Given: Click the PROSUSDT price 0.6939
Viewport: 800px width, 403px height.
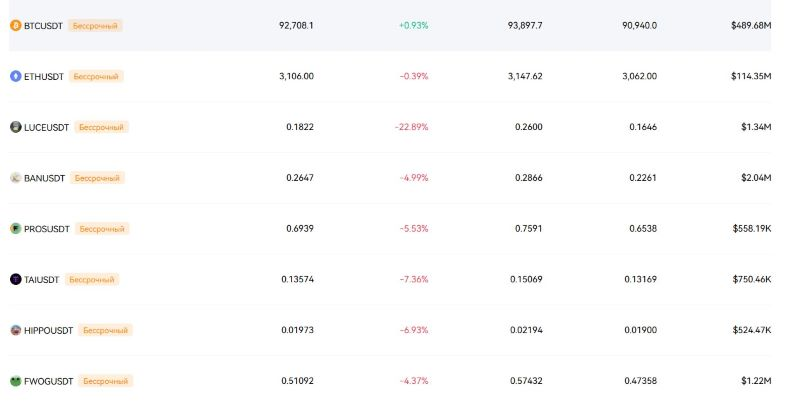Looking at the screenshot, I should click(x=299, y=229).
